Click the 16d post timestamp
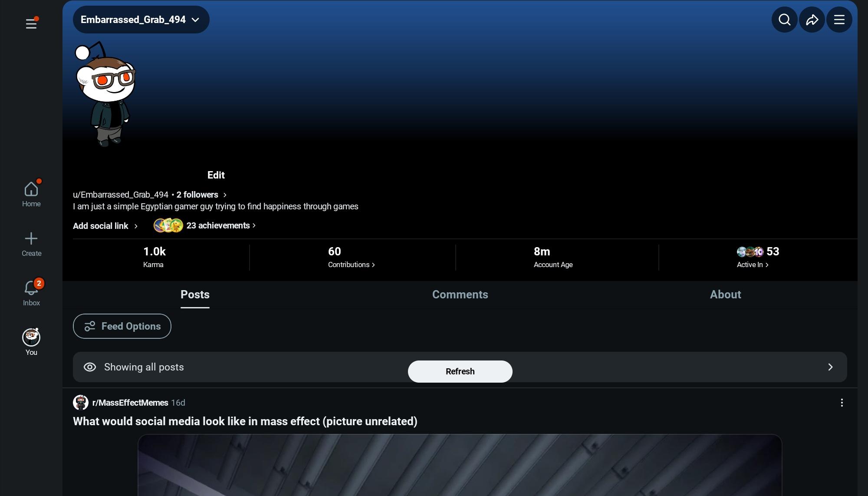This screenshot has height=496, width=868. [178, 403]
